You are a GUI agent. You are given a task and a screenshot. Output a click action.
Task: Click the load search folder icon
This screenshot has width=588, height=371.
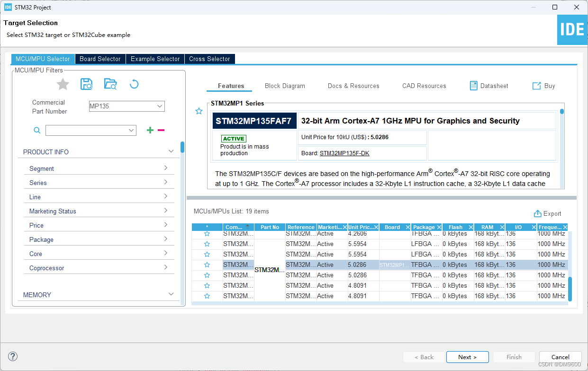click(110, 84)
